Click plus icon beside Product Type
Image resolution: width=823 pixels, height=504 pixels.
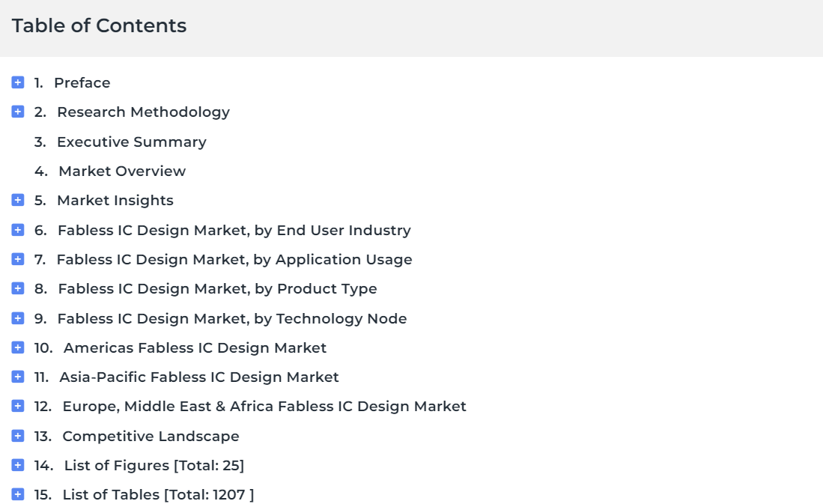18,289
